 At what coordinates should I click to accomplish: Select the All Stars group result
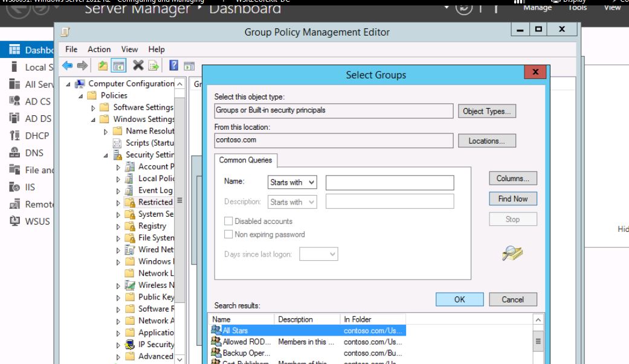pyautogui.click(x=307, y=330)
